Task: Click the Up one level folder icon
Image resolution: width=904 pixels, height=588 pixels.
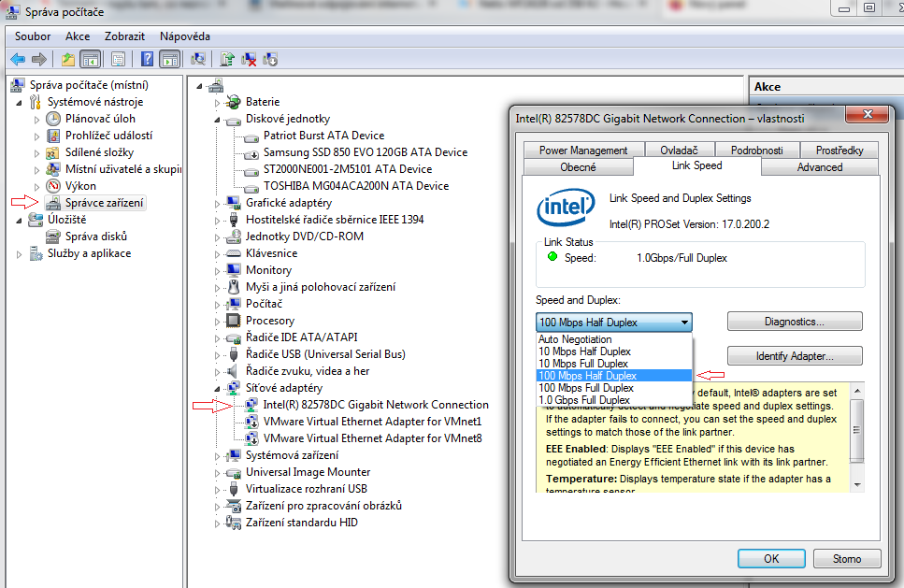Action: click(x=68, y=60)
